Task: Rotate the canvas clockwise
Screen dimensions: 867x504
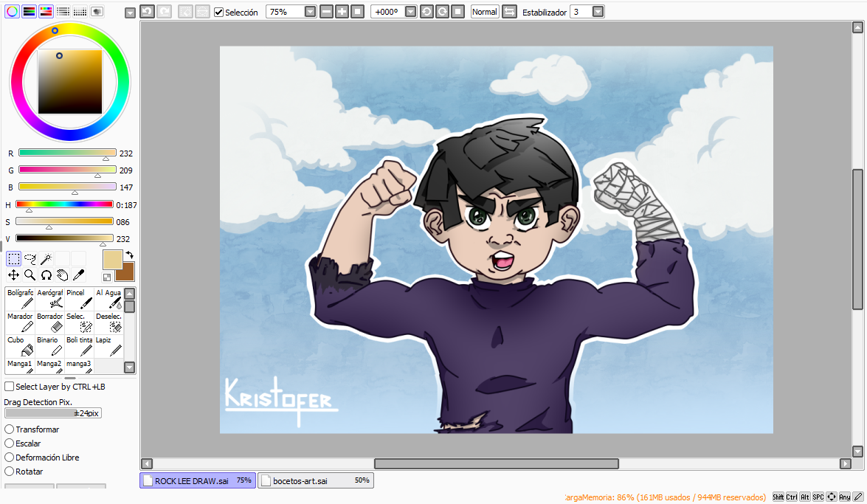Action: [442, 12]
